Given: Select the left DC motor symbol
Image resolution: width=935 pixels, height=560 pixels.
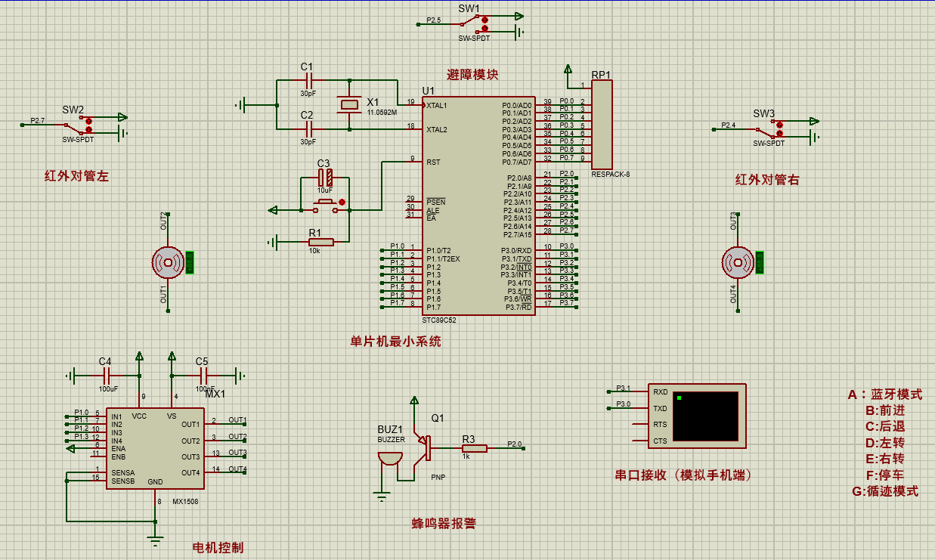Looking at the screenshot, I should [x=169, y=262].
